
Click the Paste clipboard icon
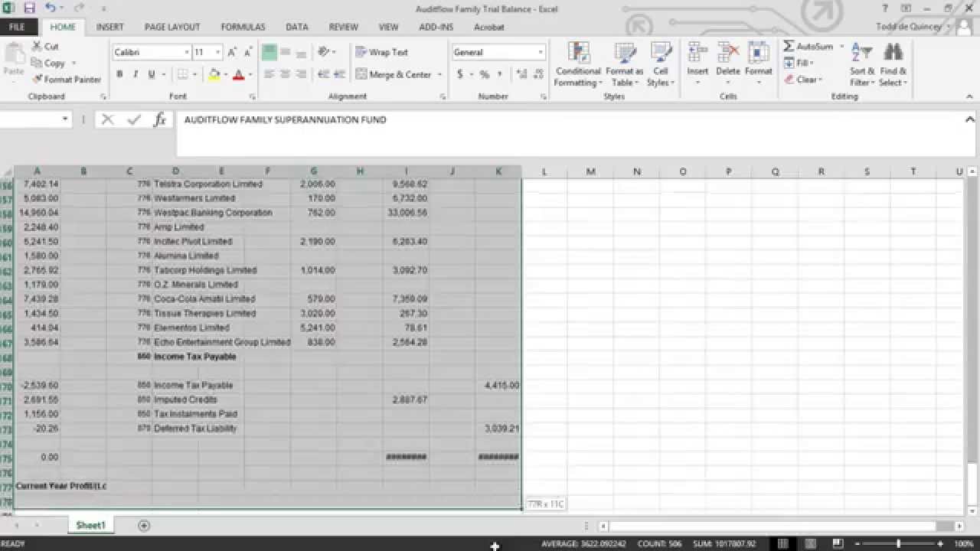[14, 53]
